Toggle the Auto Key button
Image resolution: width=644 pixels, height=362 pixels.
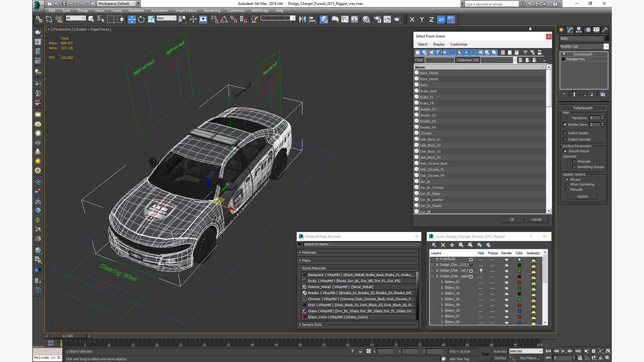(500, 351)
